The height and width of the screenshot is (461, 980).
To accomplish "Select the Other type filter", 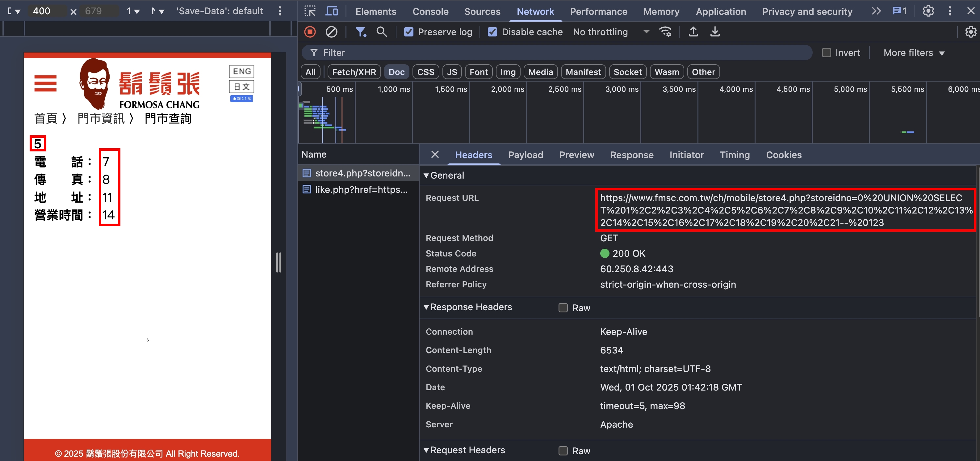I will [703, 72].
